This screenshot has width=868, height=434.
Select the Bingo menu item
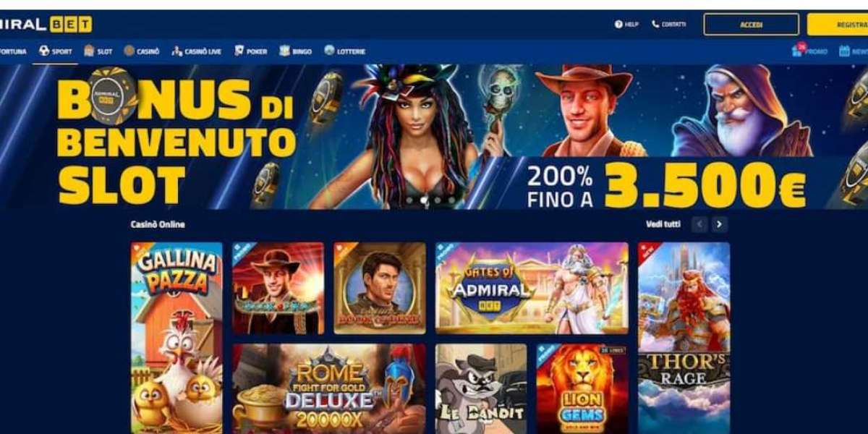(295, 51)
